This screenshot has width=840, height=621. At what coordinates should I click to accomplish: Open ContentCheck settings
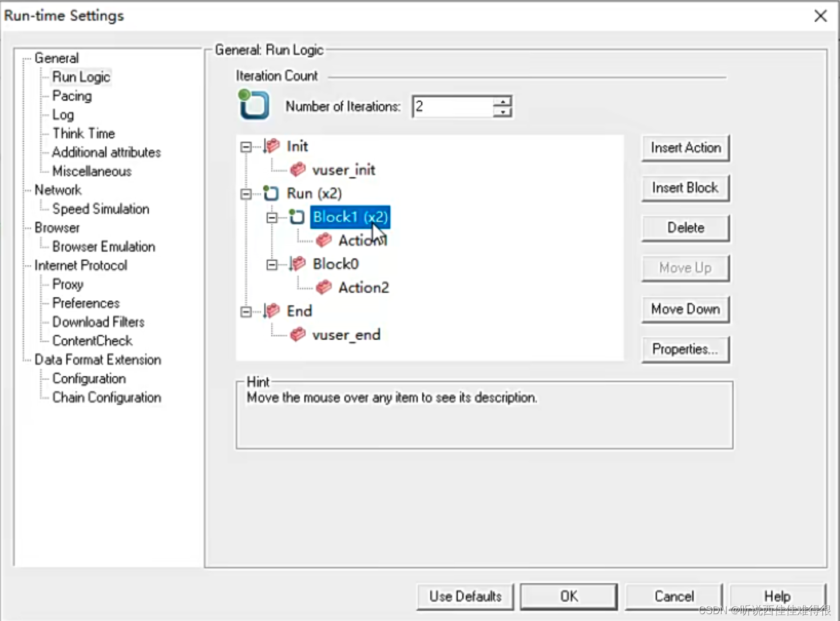point(92,341)
